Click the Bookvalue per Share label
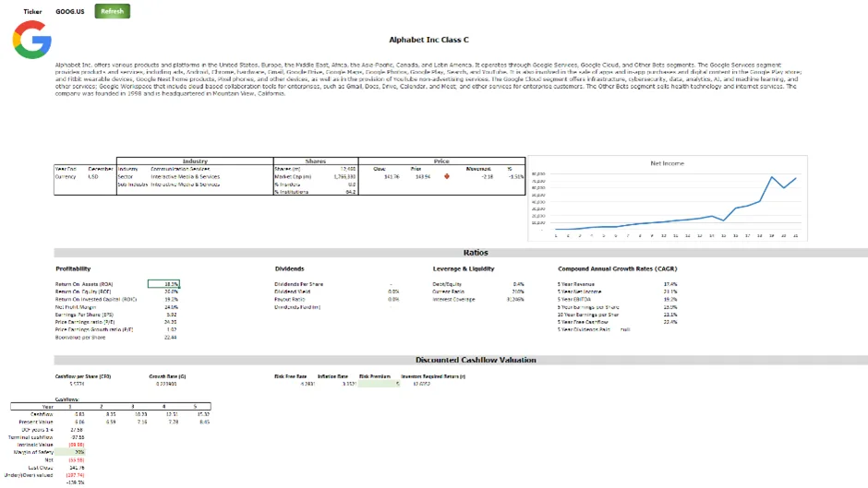 click(80, 338)
